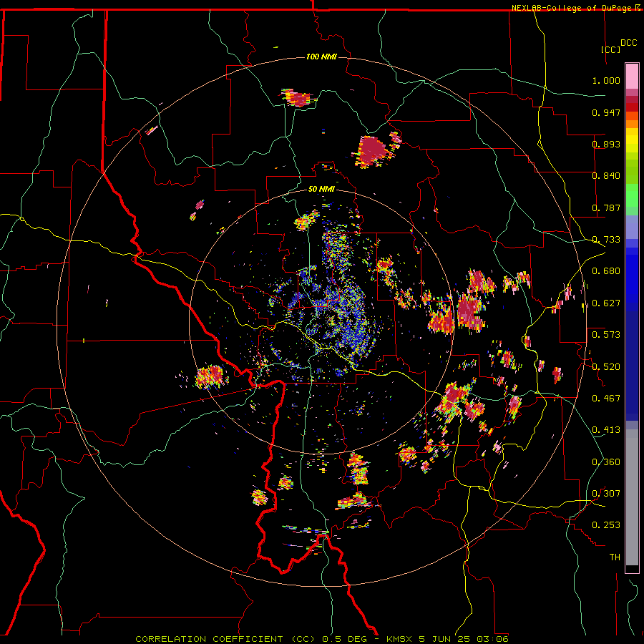
Task: Click the 0.947 scale value
Action: (606, 112)
